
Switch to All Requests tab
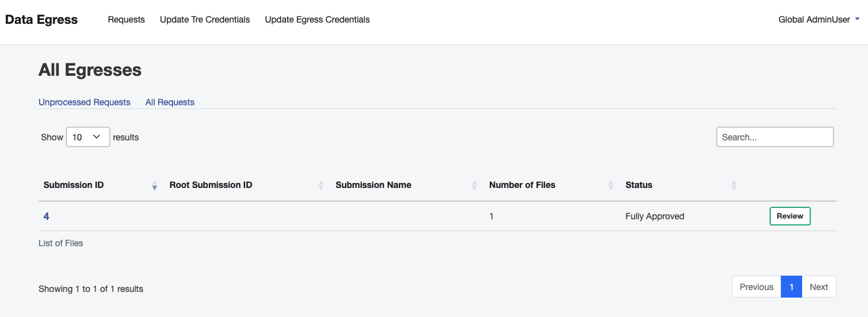click(x=170, y=102)
